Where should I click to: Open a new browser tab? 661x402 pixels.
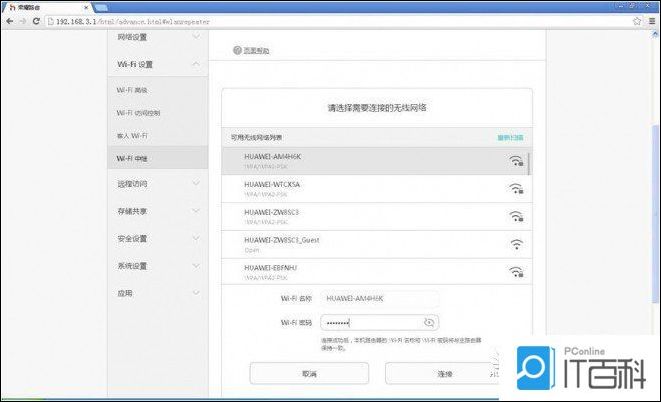(102, 8)
